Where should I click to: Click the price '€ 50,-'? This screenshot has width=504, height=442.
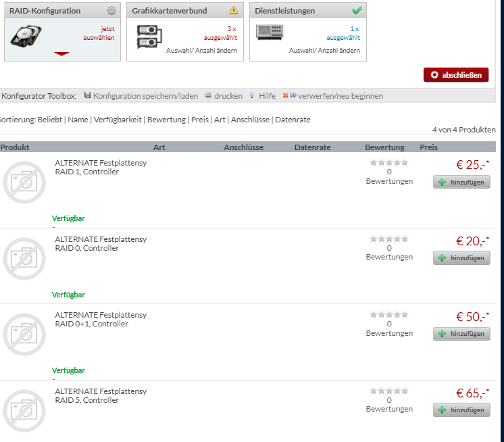472,317
